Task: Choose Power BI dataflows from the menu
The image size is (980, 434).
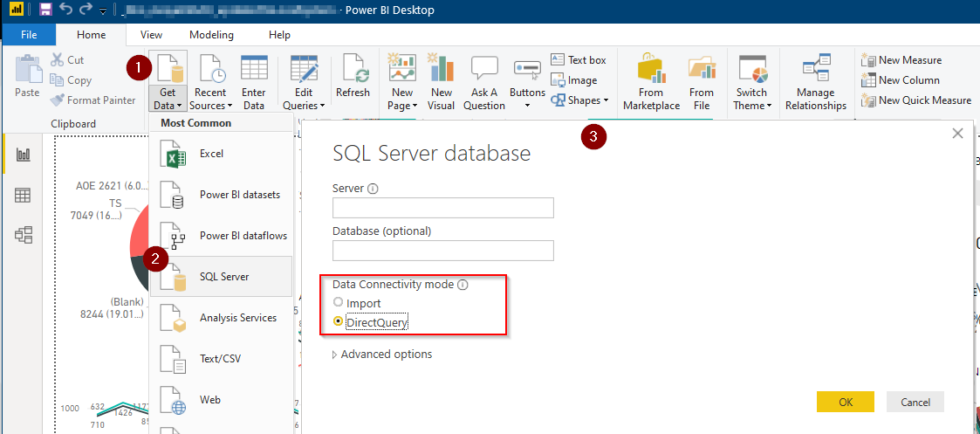Action: pos(222,236)
